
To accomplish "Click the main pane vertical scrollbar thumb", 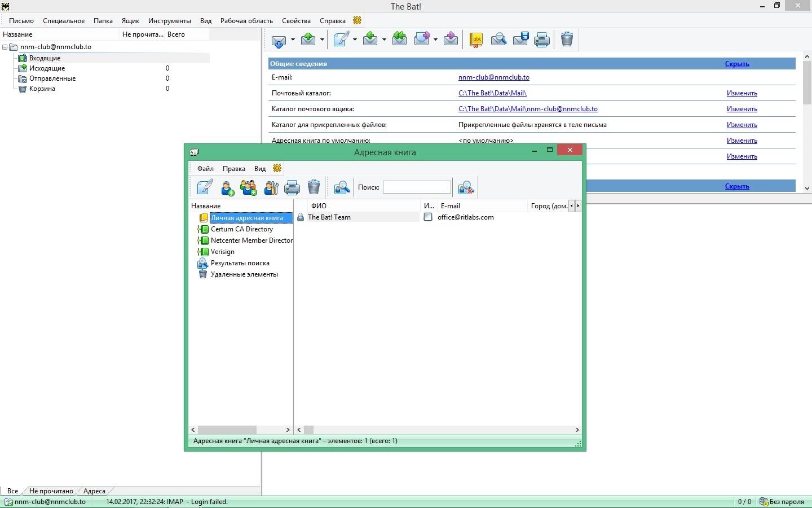I will pos(807,82).
